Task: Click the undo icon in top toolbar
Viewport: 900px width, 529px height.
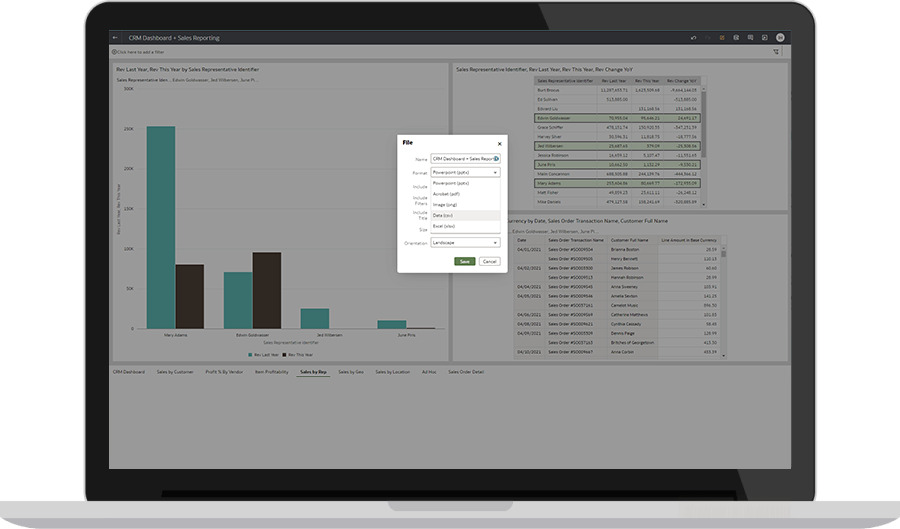Action: (693, 37)
